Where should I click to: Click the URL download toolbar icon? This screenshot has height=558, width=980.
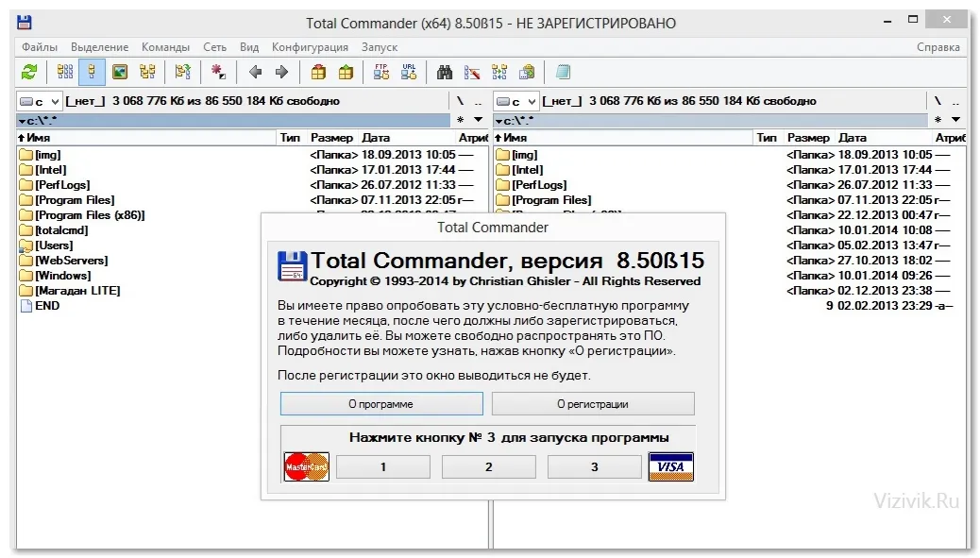point(409,73)
